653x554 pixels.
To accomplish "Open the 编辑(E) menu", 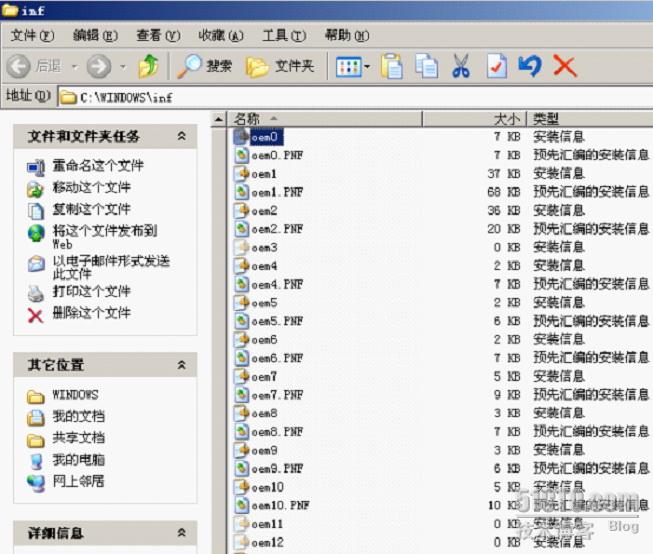I will tap(95, 35).
